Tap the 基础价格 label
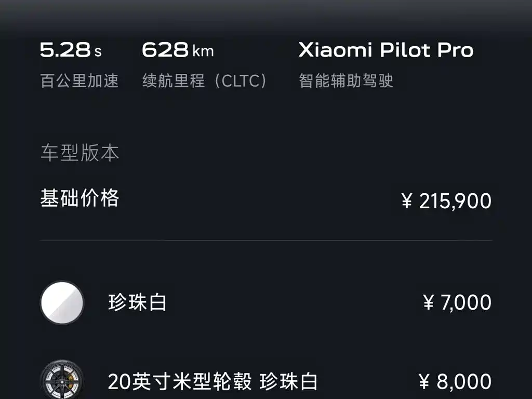 tap(79, 198)
